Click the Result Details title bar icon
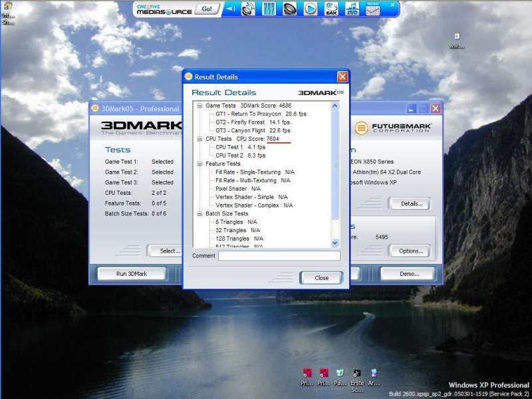 (188, 76)
